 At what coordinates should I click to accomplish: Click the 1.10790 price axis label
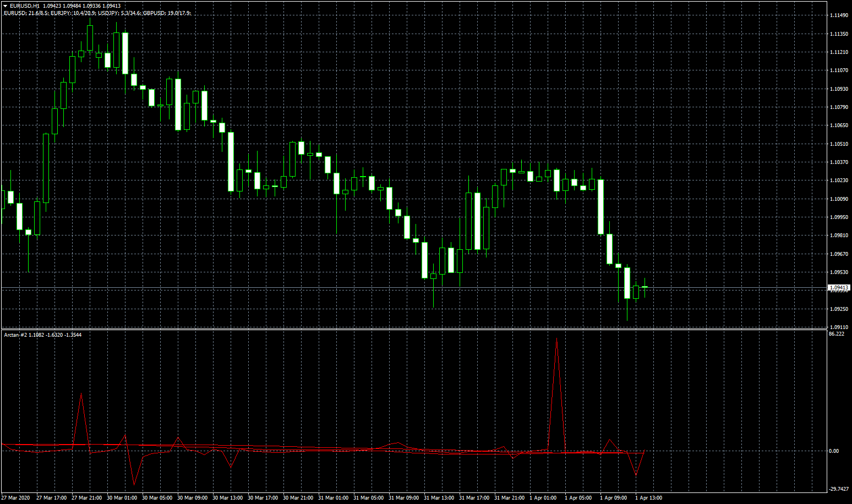(x=839, y=107)
